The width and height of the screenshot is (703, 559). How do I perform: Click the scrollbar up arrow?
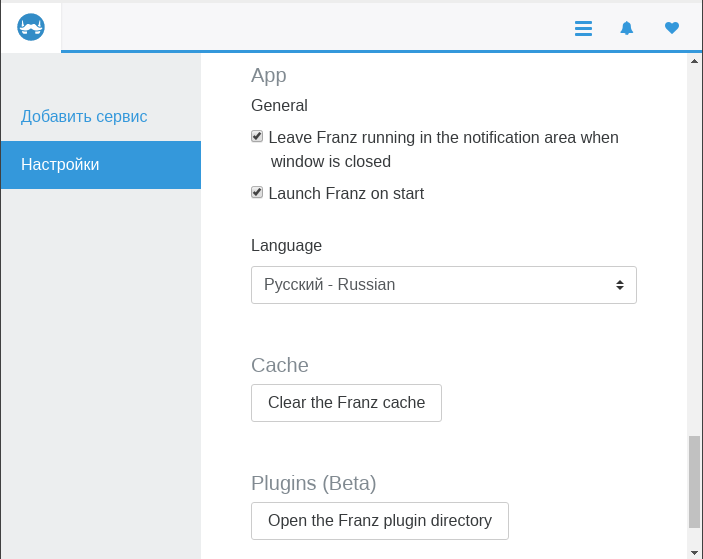[x=694, y=61]
